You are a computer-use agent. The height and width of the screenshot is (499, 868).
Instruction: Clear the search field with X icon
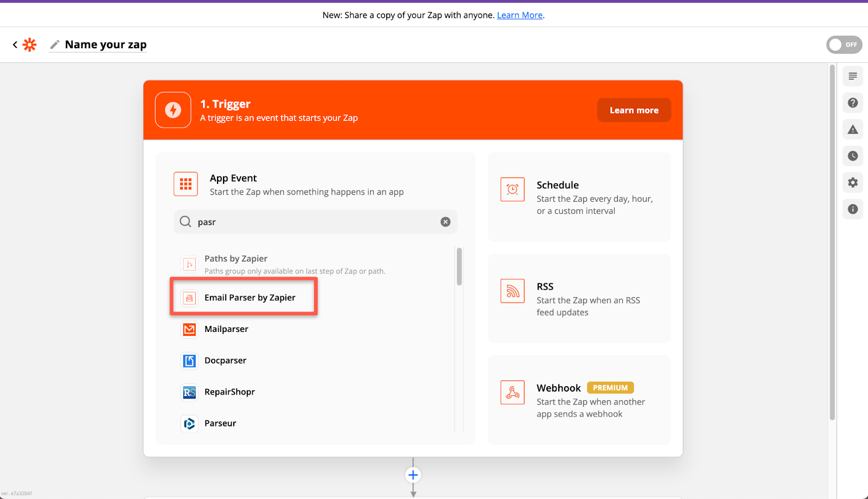click(445, 222)
